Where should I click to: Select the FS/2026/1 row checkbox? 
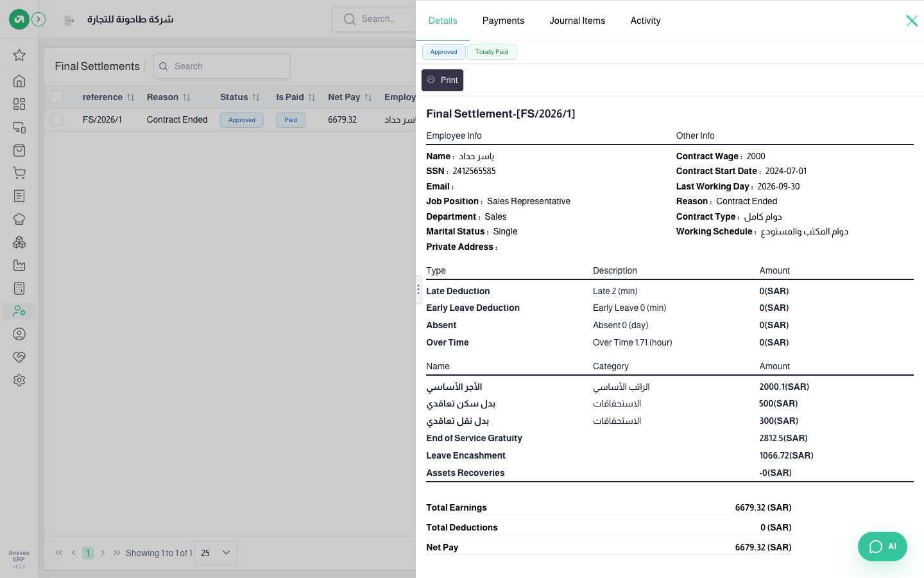[57, 120]
